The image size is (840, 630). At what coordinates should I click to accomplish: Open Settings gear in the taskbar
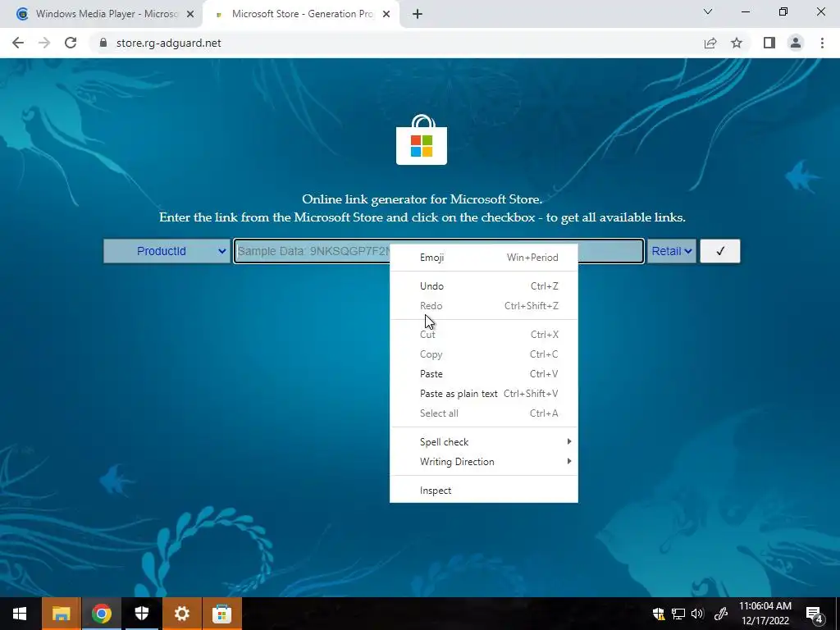point(181,614)
